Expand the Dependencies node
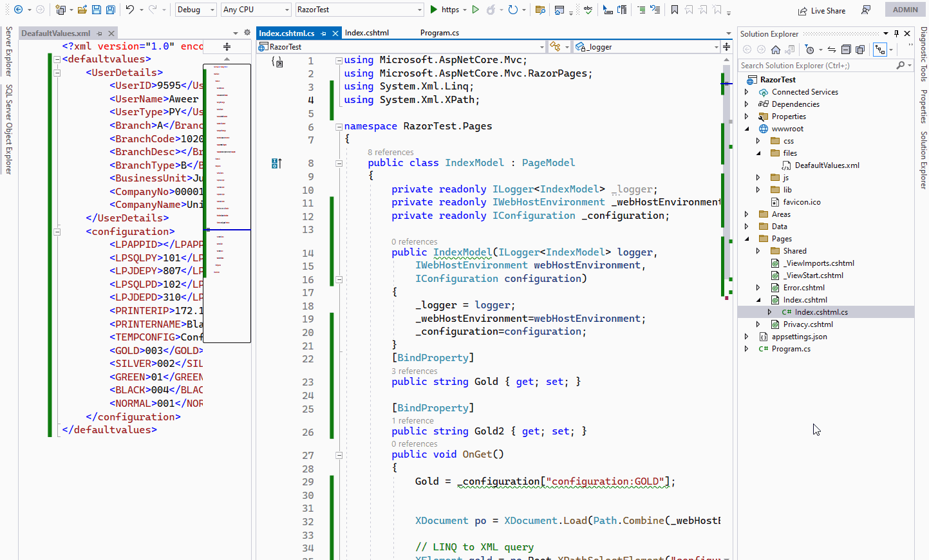 pyautogui.click(x=747, y=104)
